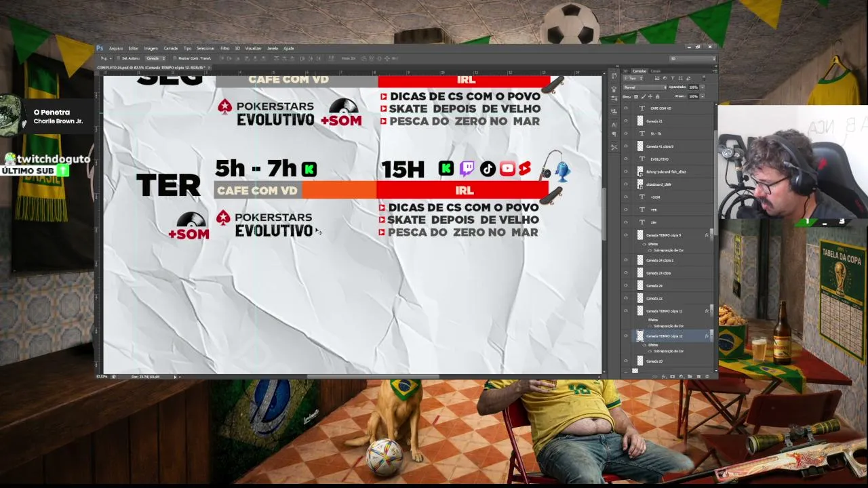Lock transparent pixels icon
This screenshot has width=868, height=488.
[x=635, y=96]
